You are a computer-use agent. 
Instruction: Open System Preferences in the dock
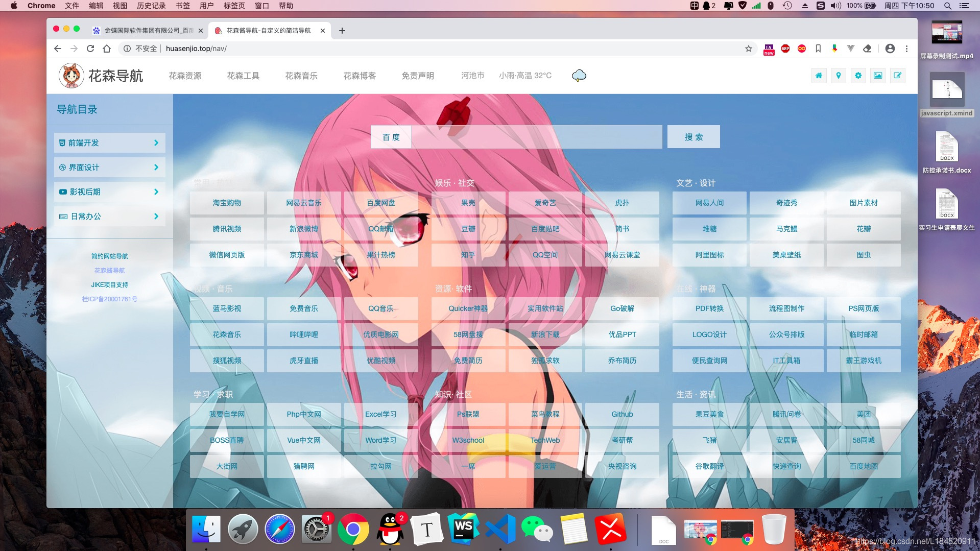coord(316,529)
